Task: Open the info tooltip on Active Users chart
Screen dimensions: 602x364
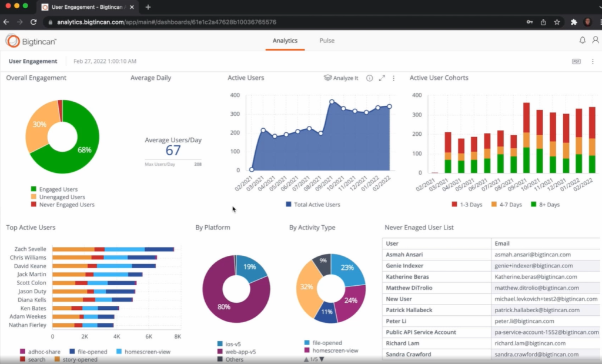Action: point(369,78)
